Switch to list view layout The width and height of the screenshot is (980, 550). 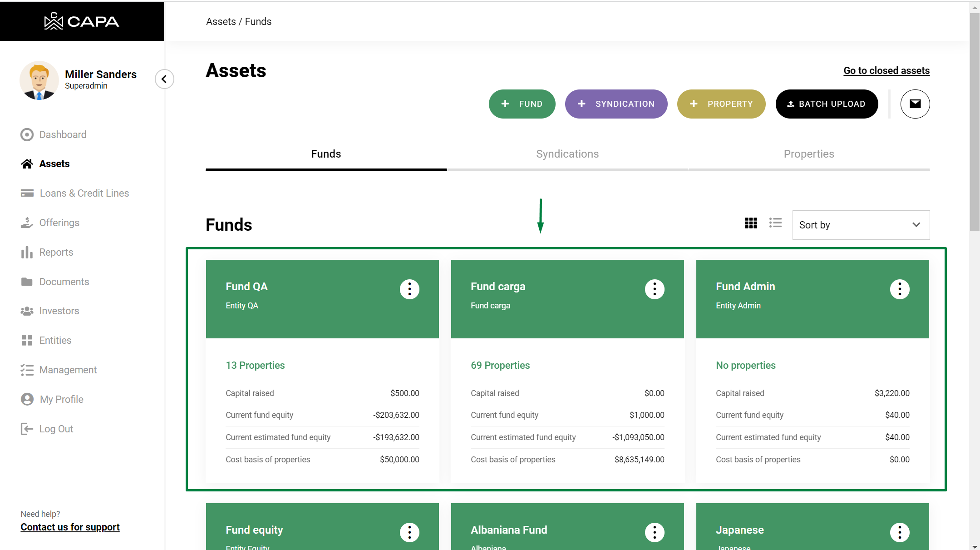(x=775, y=223)
